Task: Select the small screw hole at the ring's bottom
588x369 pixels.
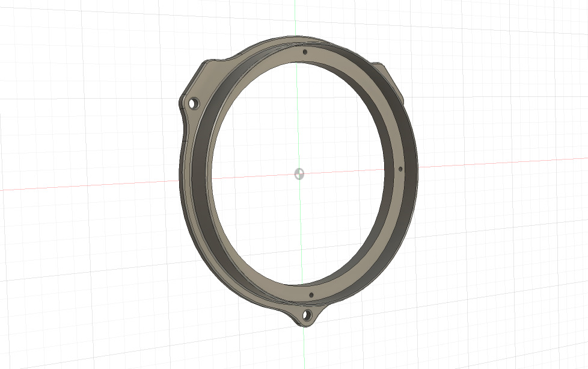Action: click(311, 295)
